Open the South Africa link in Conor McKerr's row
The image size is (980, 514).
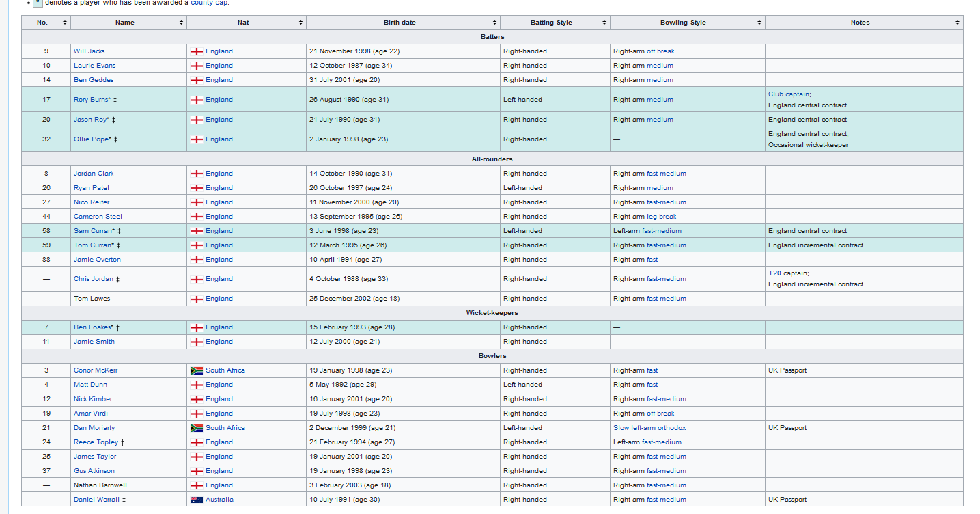[225, 370]
